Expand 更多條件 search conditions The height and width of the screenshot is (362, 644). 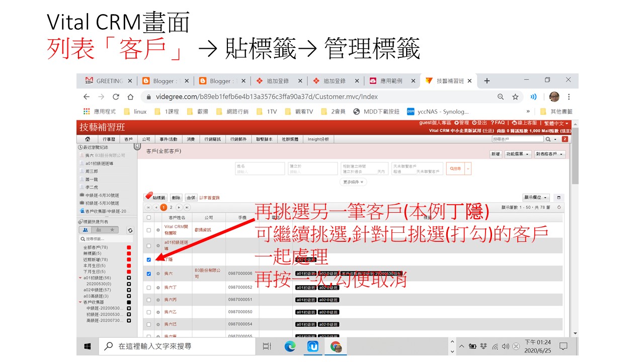tap(353, 182)
